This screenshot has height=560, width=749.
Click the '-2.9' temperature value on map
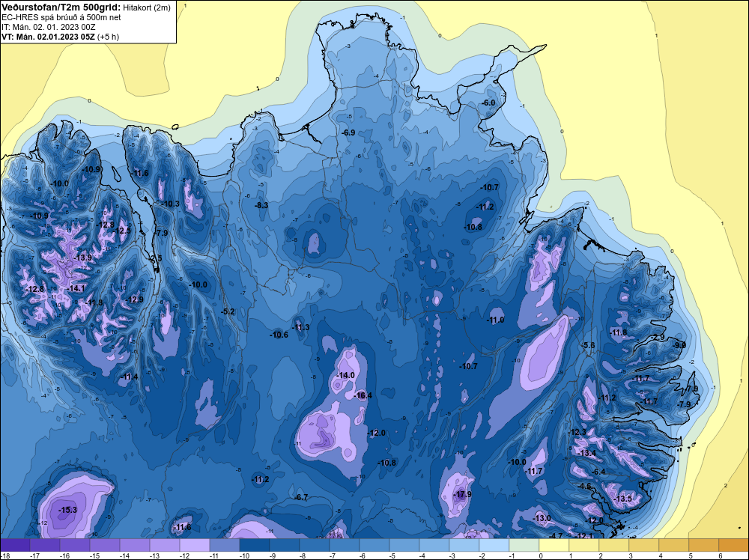pos(658,337)
